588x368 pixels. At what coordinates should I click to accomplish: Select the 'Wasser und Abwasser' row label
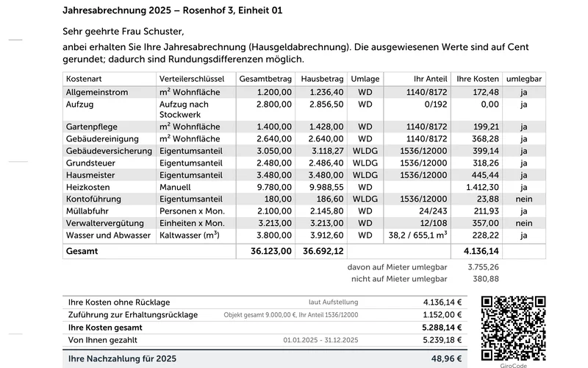[108, 236]
